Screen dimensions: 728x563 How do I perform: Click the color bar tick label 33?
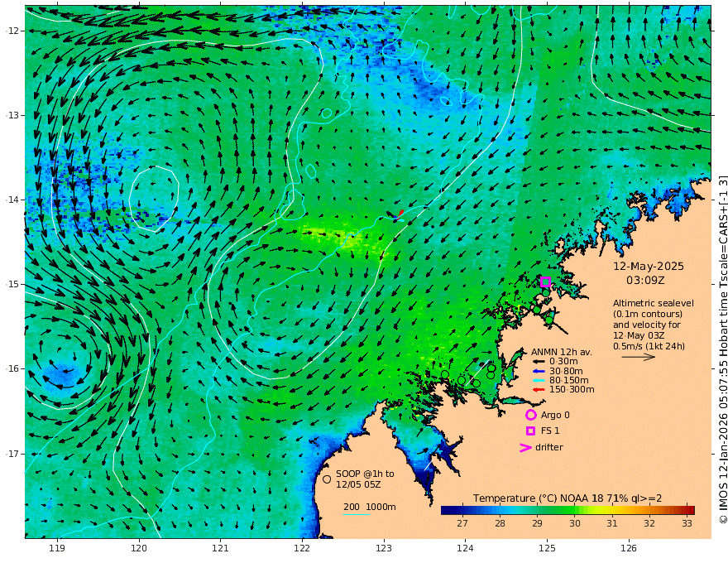(687, 523)
